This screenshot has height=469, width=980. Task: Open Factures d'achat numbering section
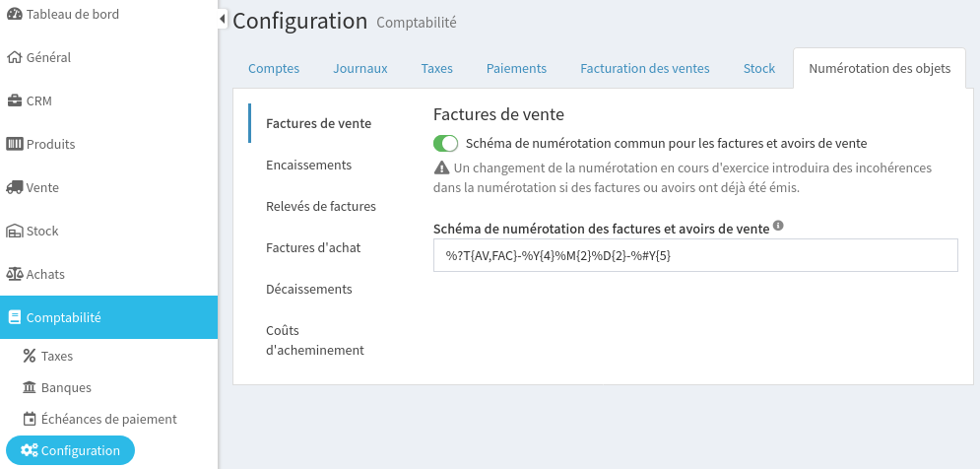[x=313, y=247]
